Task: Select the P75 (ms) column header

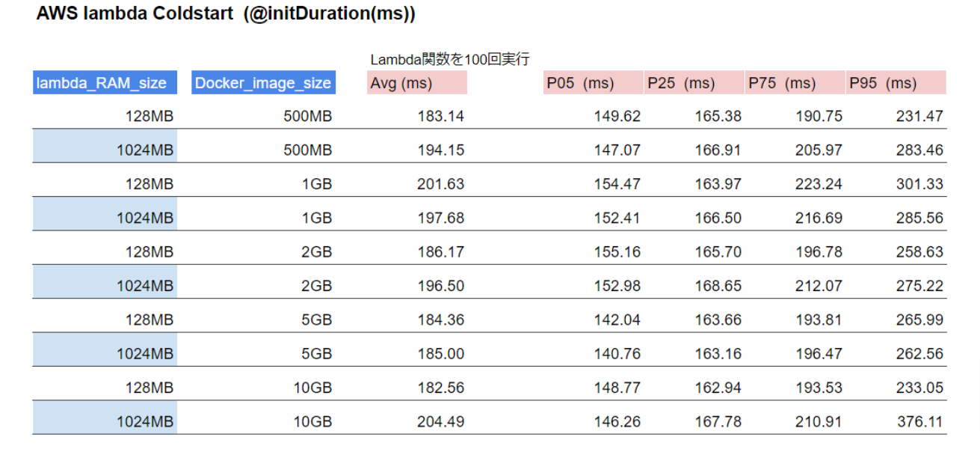Action: coord(795,83)
